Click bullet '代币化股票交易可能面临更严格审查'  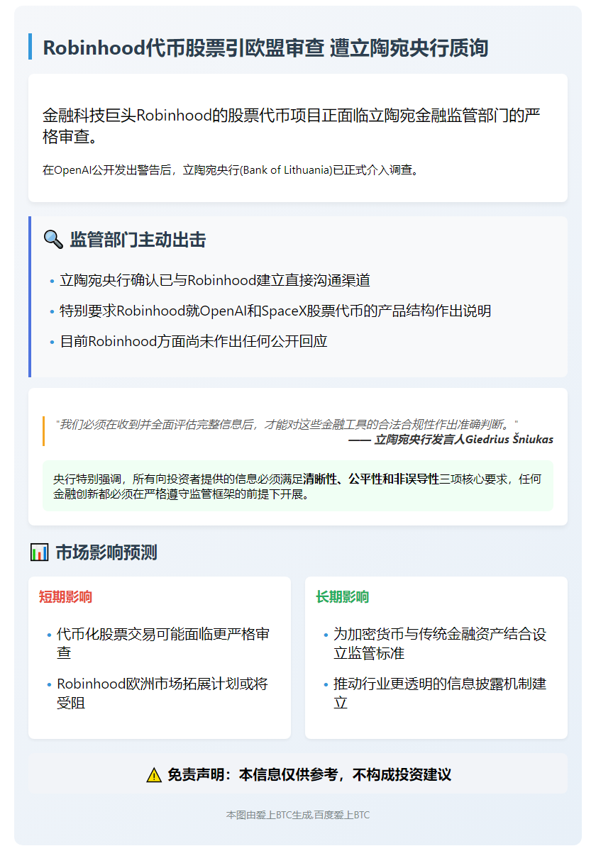pos(163,643)
